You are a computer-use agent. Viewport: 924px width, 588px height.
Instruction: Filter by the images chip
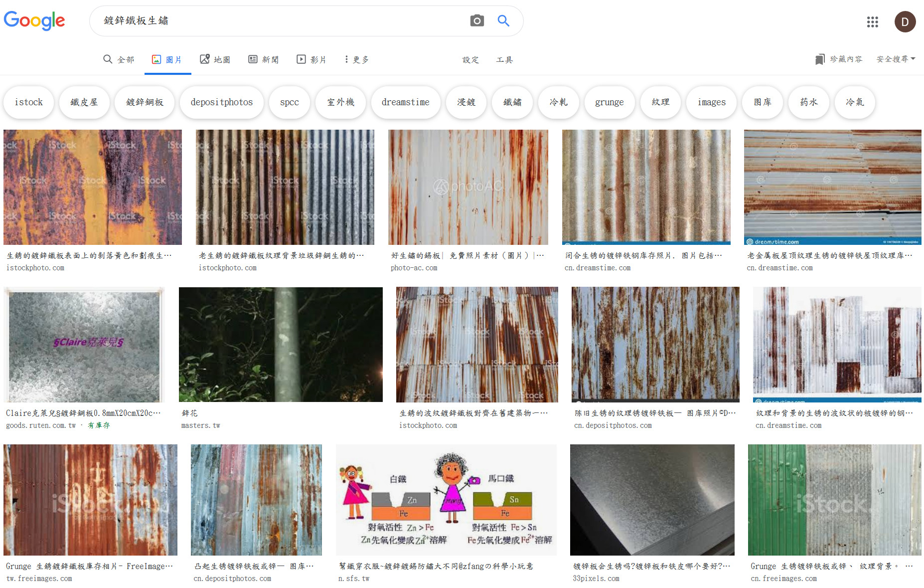(712, 102)
